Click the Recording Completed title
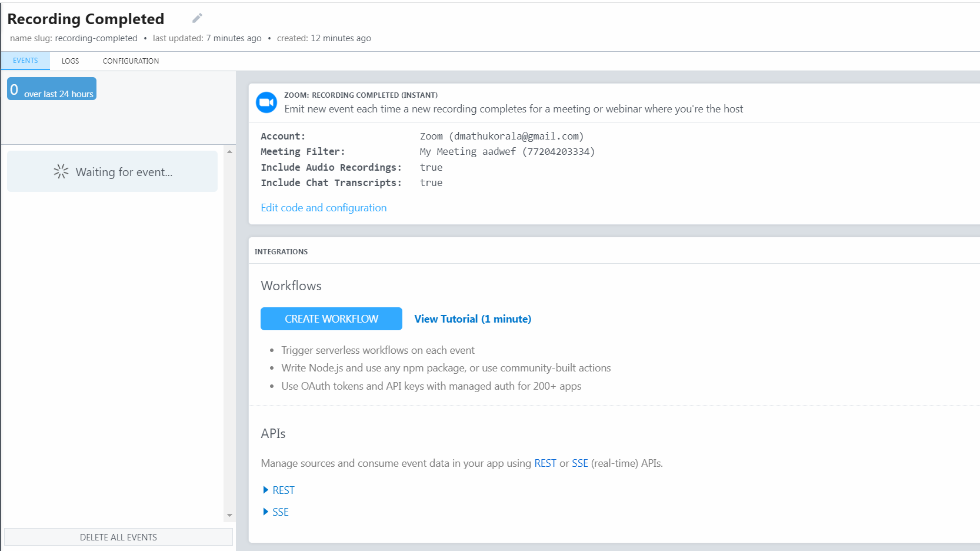Image resolution: width=980 pixels, height=551 pixels. (86, 19)
